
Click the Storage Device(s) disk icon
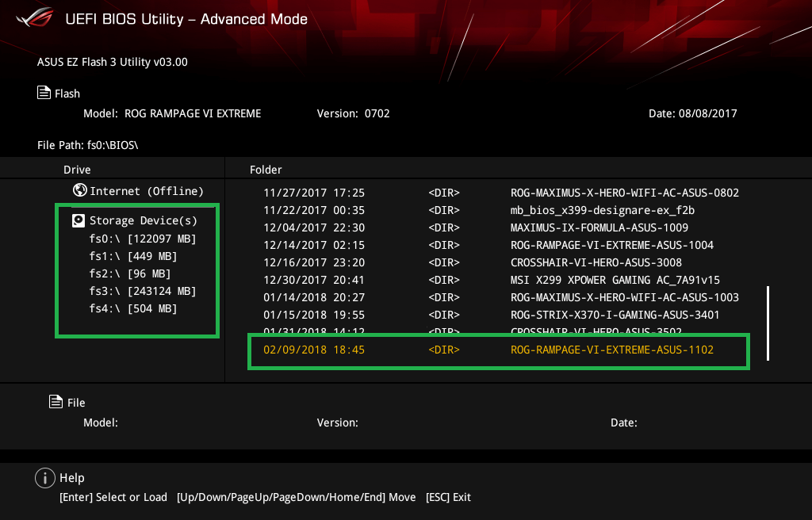pos(79,220)
